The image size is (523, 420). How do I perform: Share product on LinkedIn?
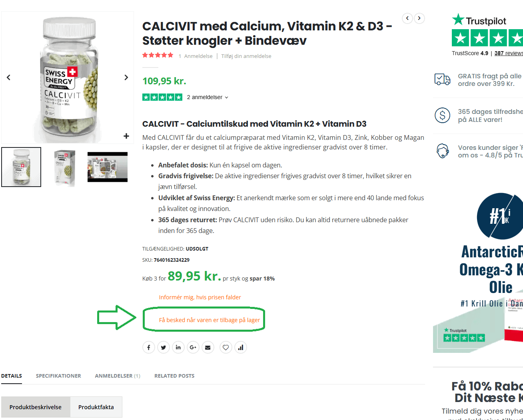(178, 348)
